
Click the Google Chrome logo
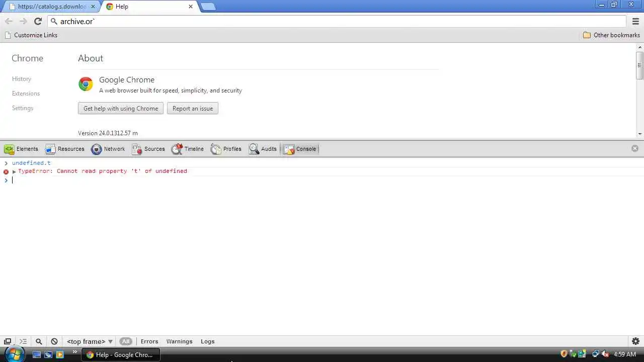(x=86, y=84)
